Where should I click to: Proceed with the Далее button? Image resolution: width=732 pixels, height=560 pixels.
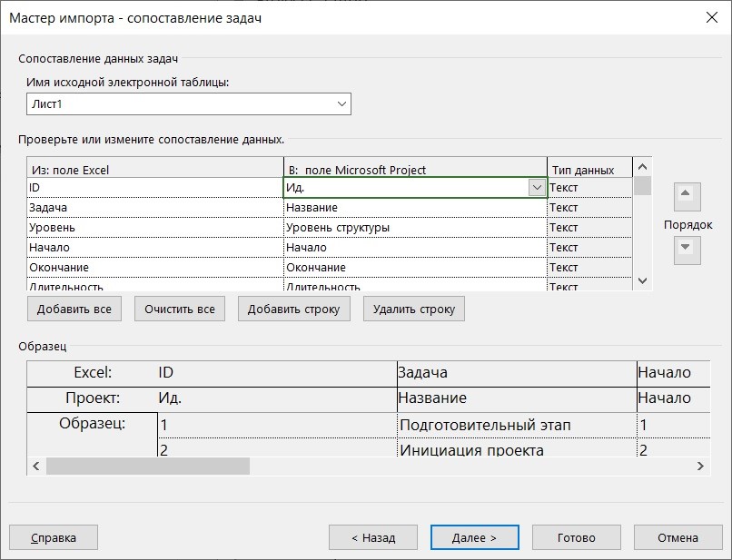[x=474, y=537]
